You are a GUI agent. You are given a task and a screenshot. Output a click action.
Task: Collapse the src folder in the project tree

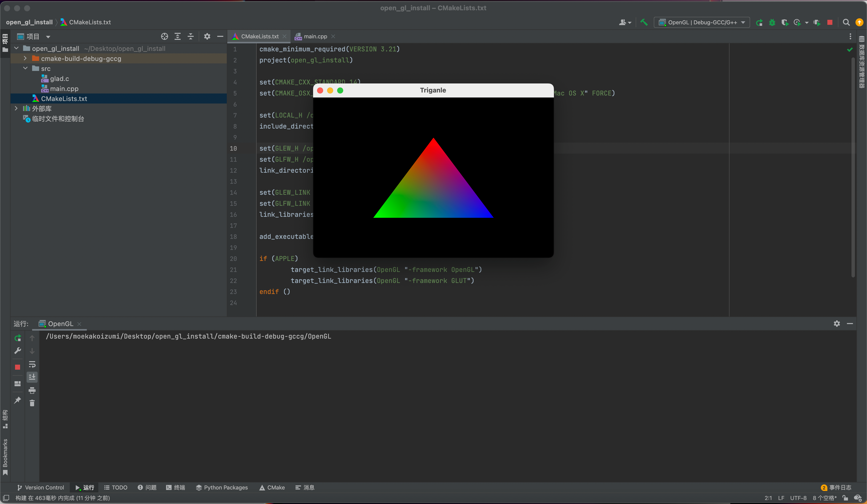pyautogui.click(x=25, y=68)
